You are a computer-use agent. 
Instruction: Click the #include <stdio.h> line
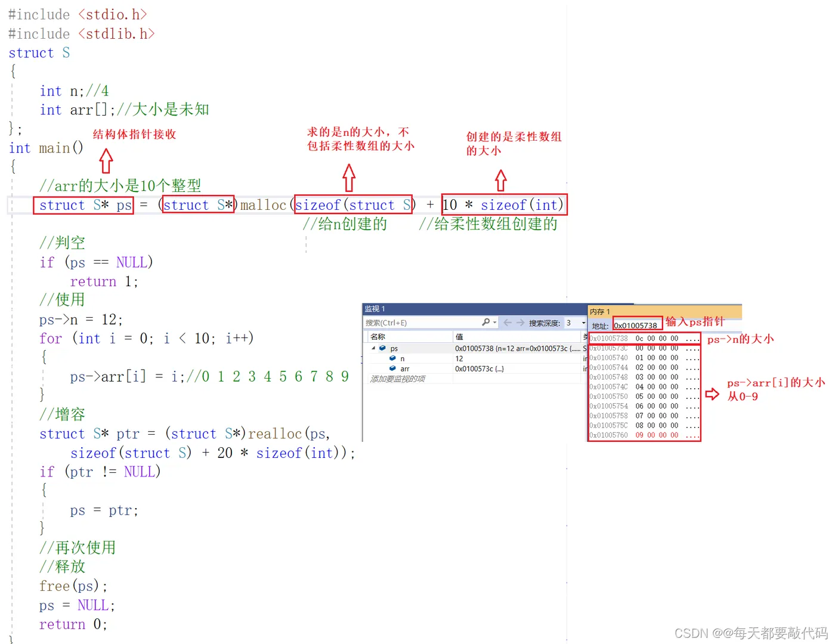pos(78,14)
